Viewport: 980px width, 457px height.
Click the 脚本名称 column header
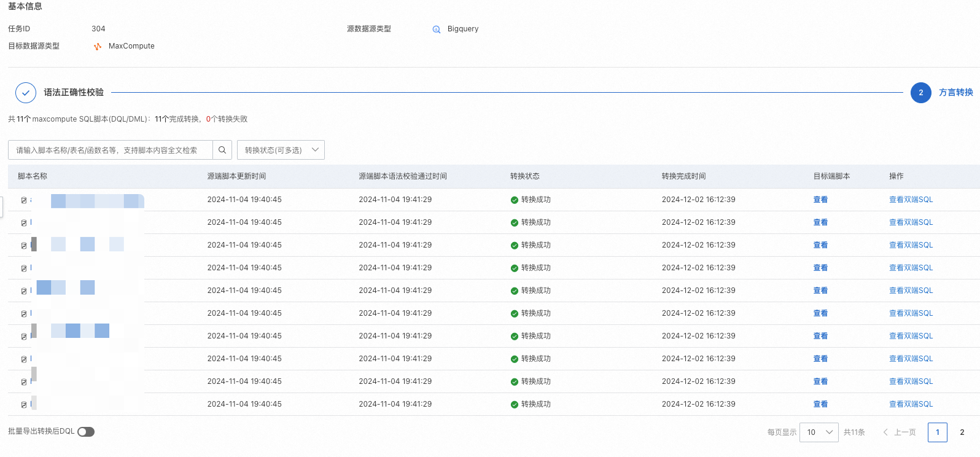pos(33,176)
